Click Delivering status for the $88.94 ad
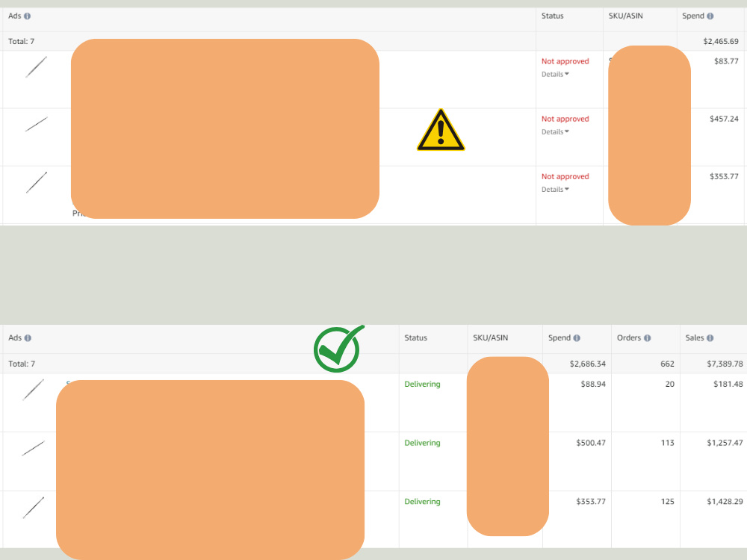 click(422, 385)
